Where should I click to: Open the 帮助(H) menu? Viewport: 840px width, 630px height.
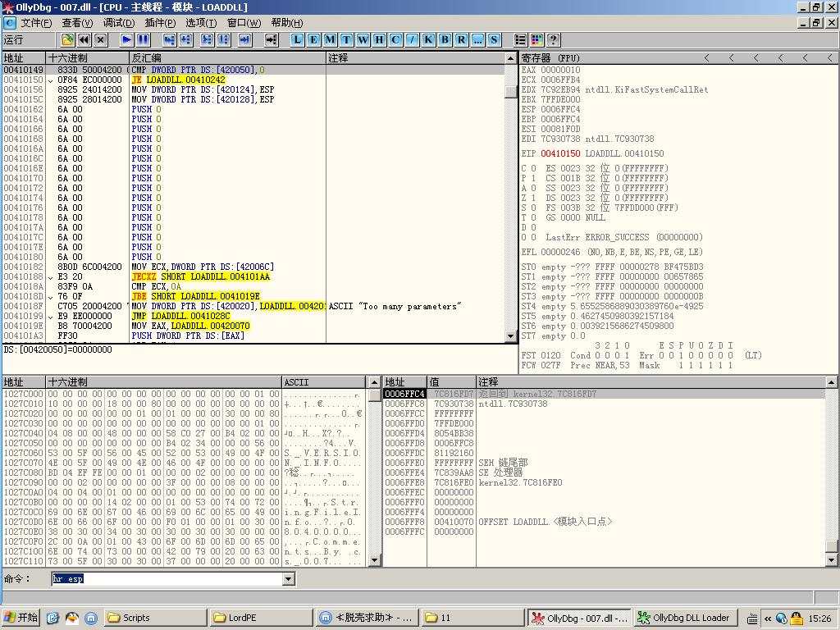tap(286, 23)
